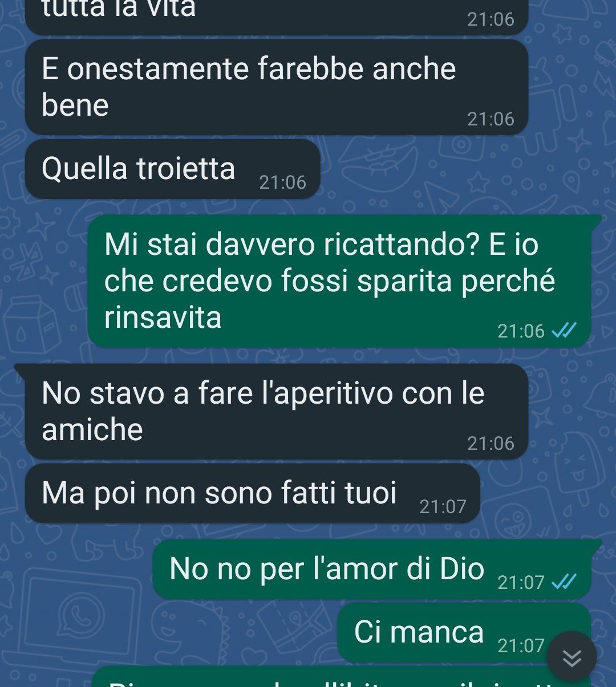Click 21:06 timestamp on 'farebbe anche bene' message
Viewport: 616px width, 687px height.
click(x=491, y=119)
